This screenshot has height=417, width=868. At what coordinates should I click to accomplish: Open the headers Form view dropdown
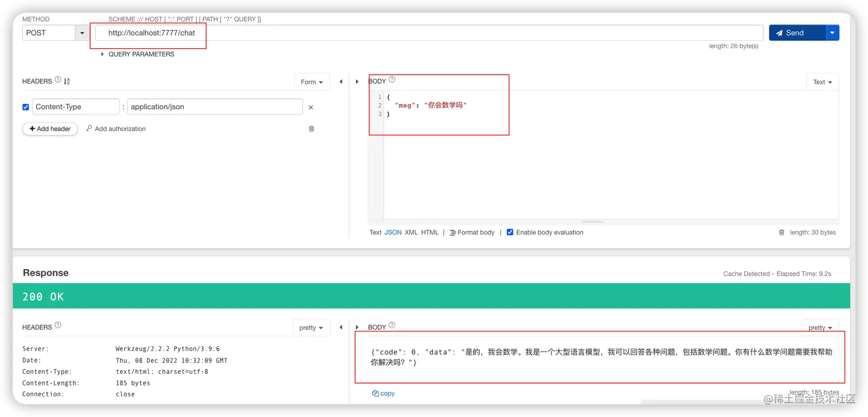(312, 82)
